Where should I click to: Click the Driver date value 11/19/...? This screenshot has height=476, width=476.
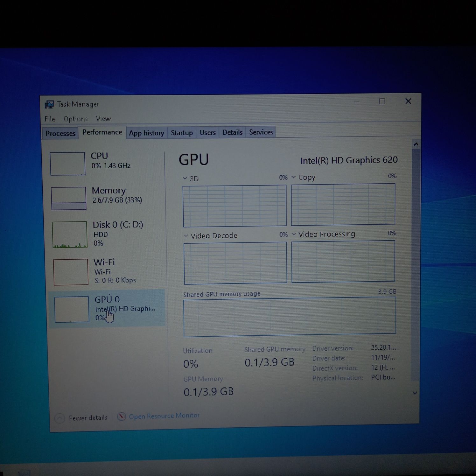point(383,358)
